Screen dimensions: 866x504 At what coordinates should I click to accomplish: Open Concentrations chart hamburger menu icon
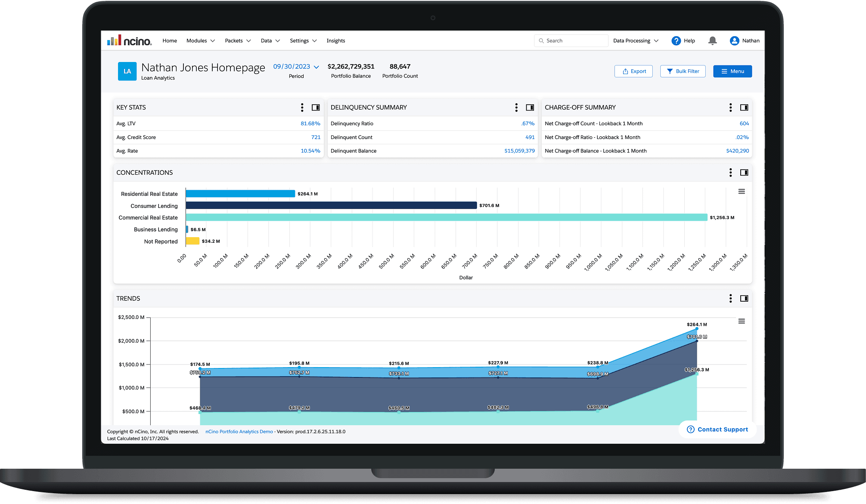[741, 192]
